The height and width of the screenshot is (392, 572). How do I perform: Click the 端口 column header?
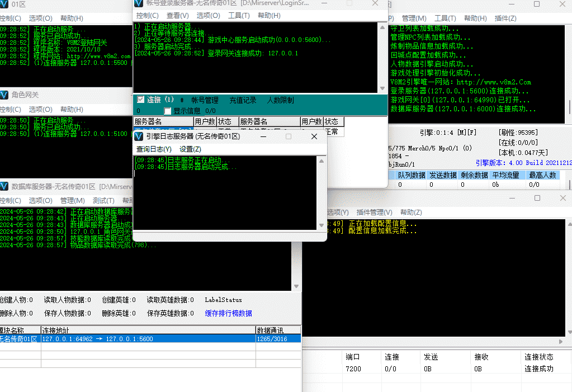coord(353,357)
